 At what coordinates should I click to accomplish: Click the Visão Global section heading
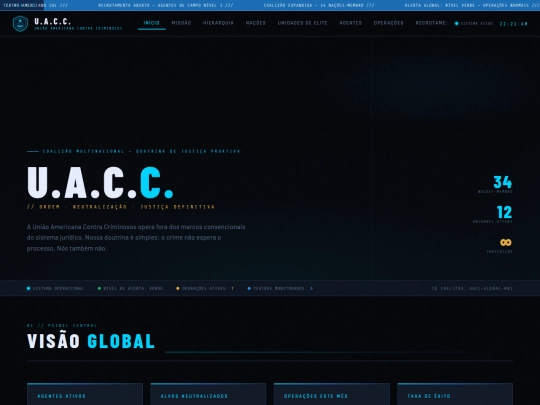(x=91, y=341)
